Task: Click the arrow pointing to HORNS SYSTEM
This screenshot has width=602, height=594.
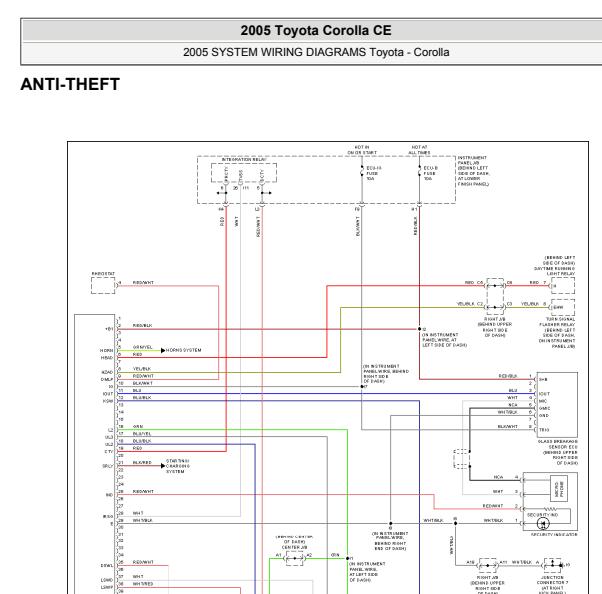Action: pos(163,350)
